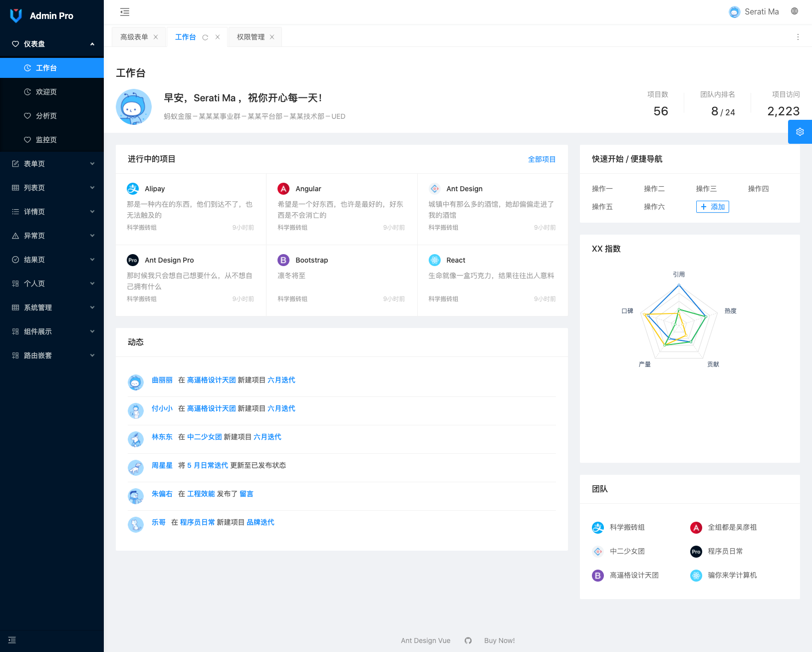The height and width of the screenshot is (652, 812).
Task: Close the 高级表单 tab
Action: coord(156,37)
